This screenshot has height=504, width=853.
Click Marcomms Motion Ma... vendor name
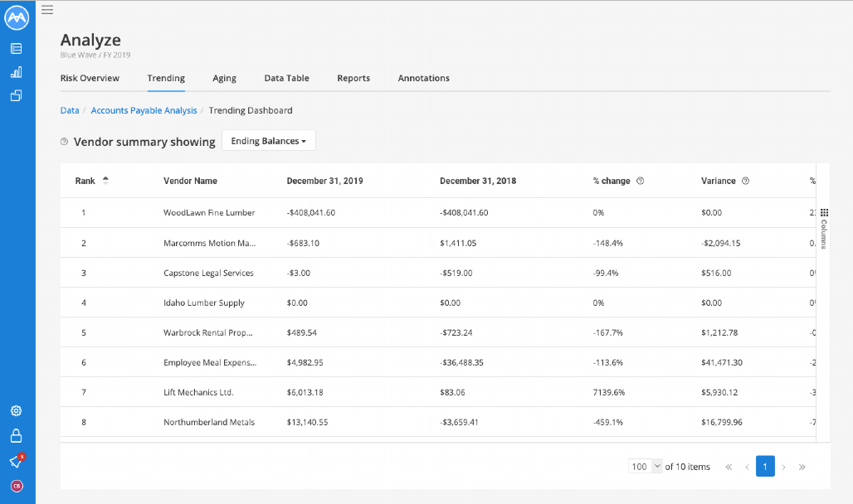click(x=209, y=243)
